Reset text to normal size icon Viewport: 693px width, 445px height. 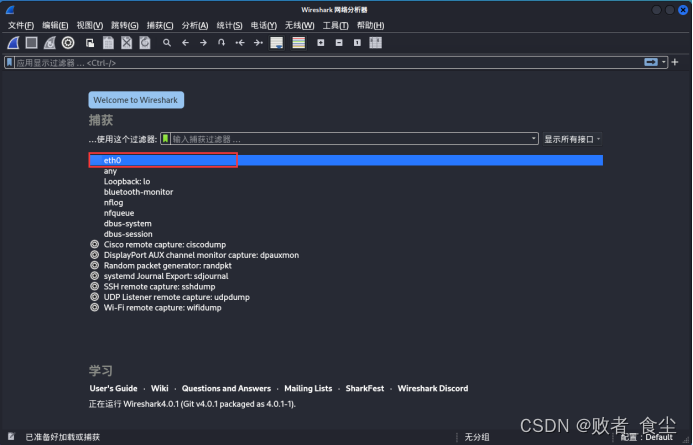point(357,43)
